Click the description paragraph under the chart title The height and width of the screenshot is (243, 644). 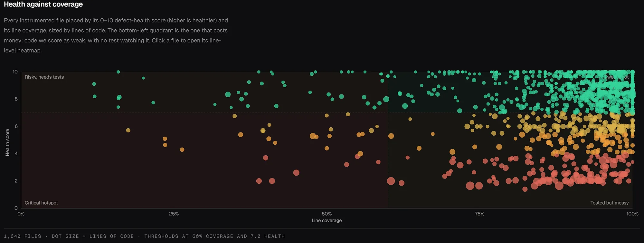[116, 35]
